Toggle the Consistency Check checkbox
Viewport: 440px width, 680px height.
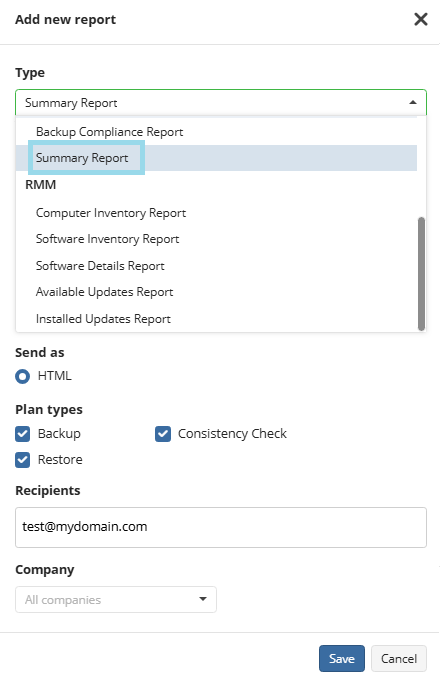(x=163, y=434)
